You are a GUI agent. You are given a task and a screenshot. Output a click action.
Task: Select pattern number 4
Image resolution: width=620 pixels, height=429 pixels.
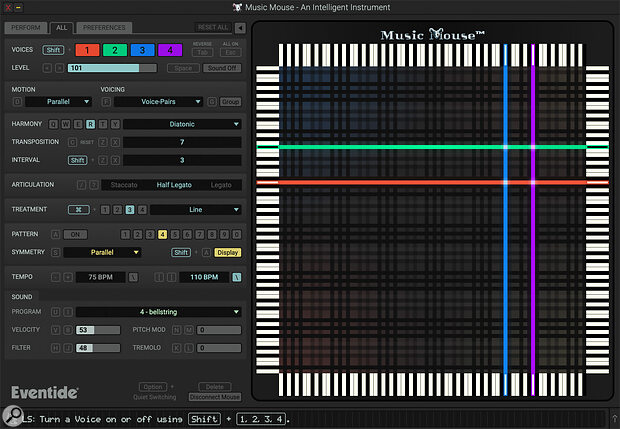click(x=162, y=234)
